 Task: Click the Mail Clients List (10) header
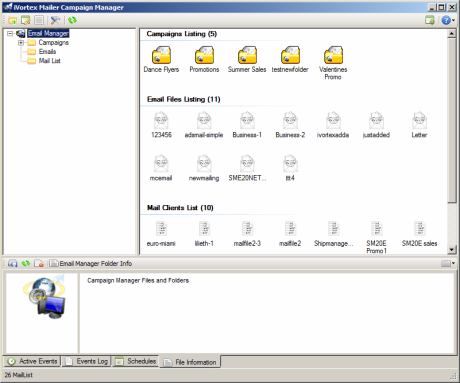180,208
